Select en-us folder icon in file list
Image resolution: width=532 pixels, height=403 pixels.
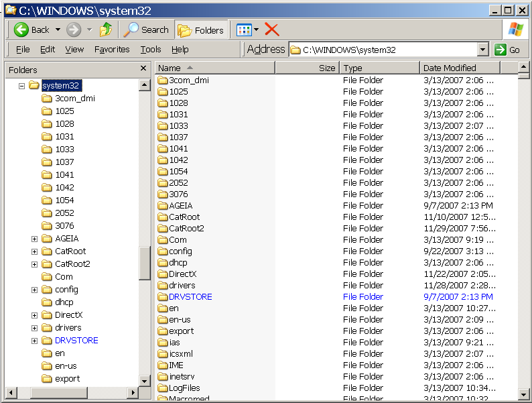[x=163, y=320]
